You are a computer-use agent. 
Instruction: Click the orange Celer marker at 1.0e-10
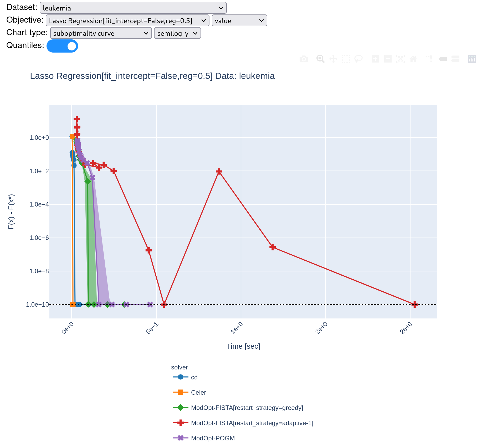click(x=73, y=305)
